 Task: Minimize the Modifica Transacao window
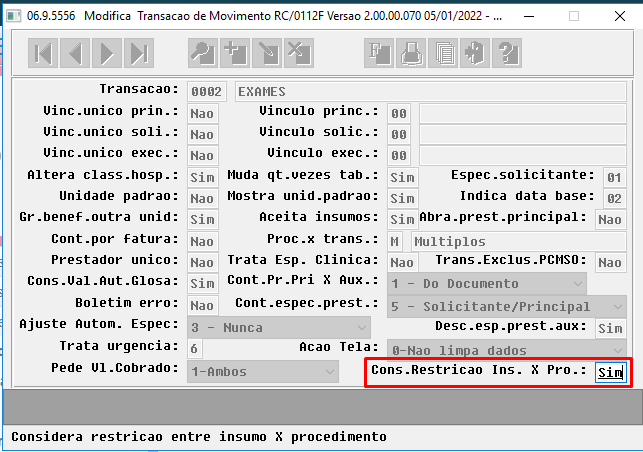point(529,16)
